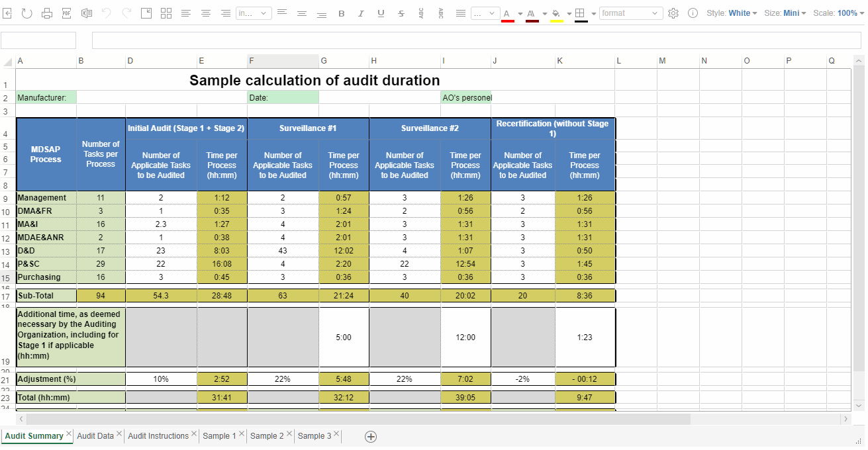Close the Sample 3 tab

click(x=336, y=434)
